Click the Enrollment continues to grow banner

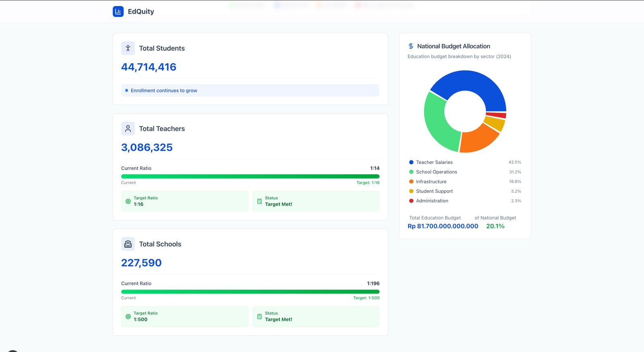click(x=250, y=90)
